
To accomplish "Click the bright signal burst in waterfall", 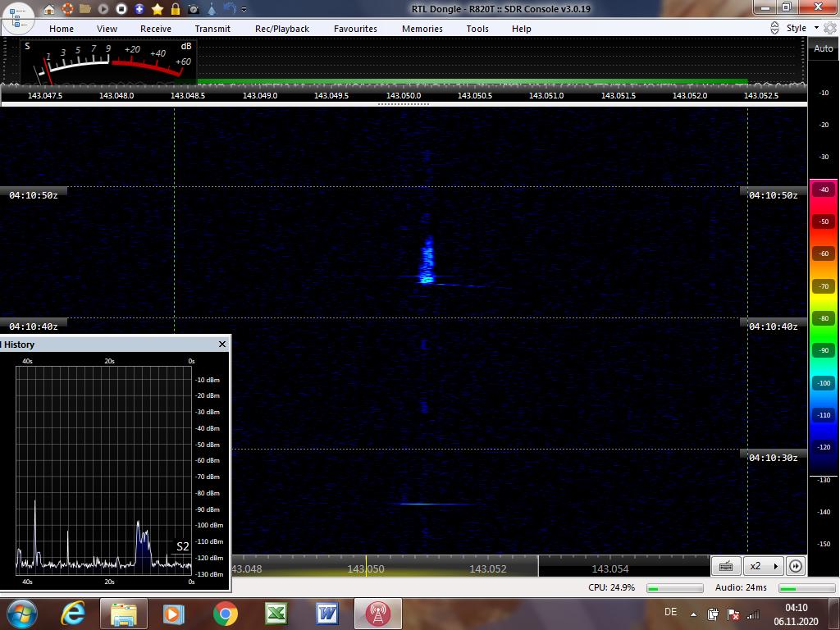I will point(427,261).
